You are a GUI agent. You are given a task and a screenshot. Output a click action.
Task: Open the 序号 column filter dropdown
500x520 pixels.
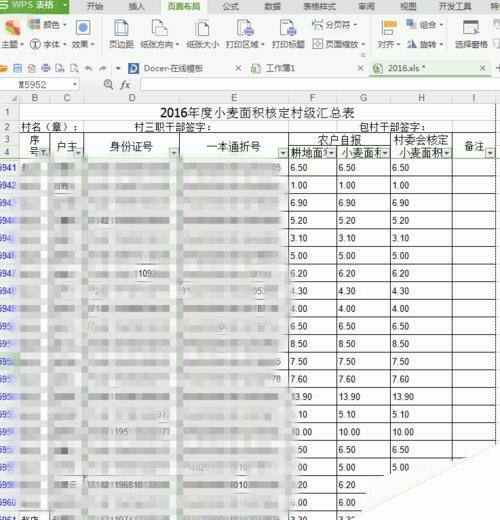pyautogui.click(x=44, y=153)
